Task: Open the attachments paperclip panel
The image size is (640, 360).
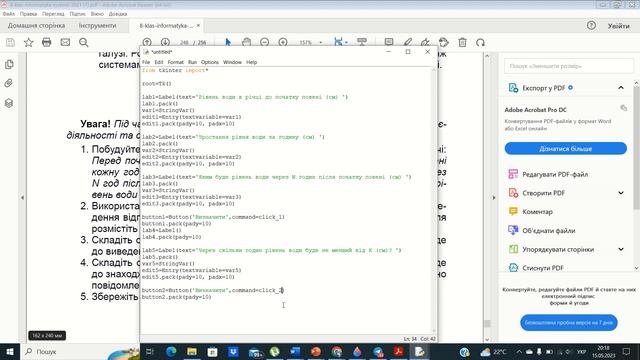Action: point(9,83)
